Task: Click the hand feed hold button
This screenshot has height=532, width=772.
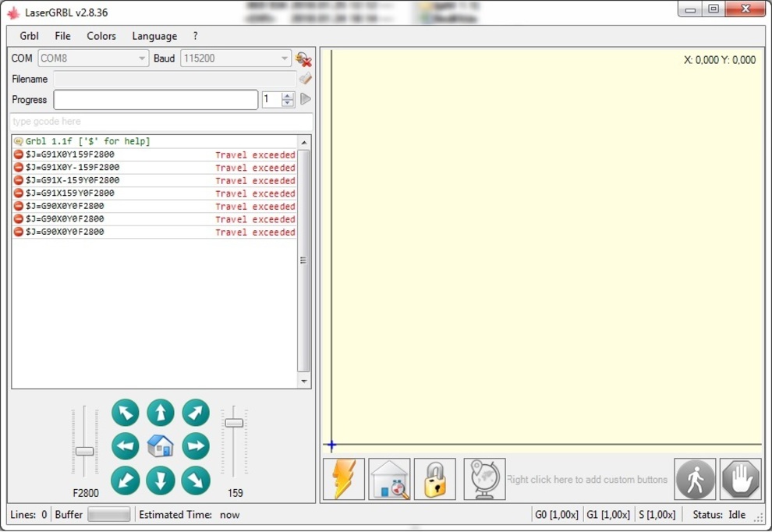Action: pos(740,479)
